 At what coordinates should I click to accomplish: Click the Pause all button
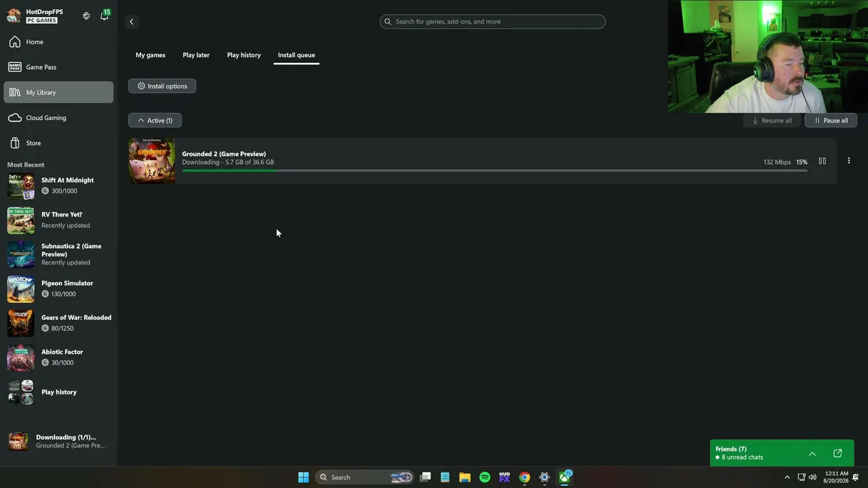831,121
